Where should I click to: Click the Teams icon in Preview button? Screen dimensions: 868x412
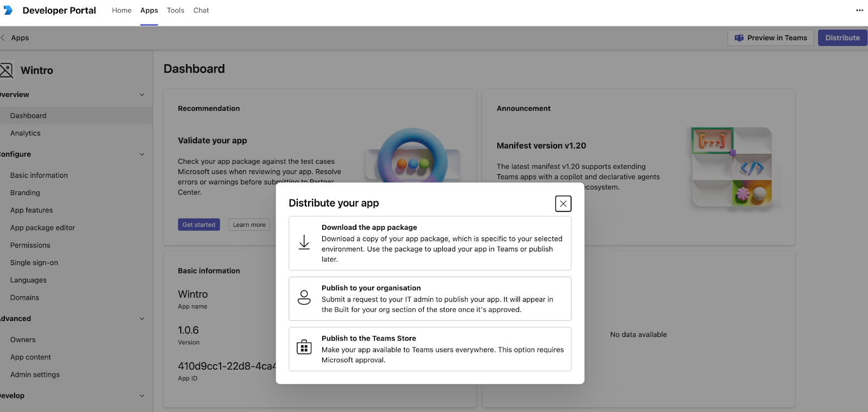coord(739,38)
